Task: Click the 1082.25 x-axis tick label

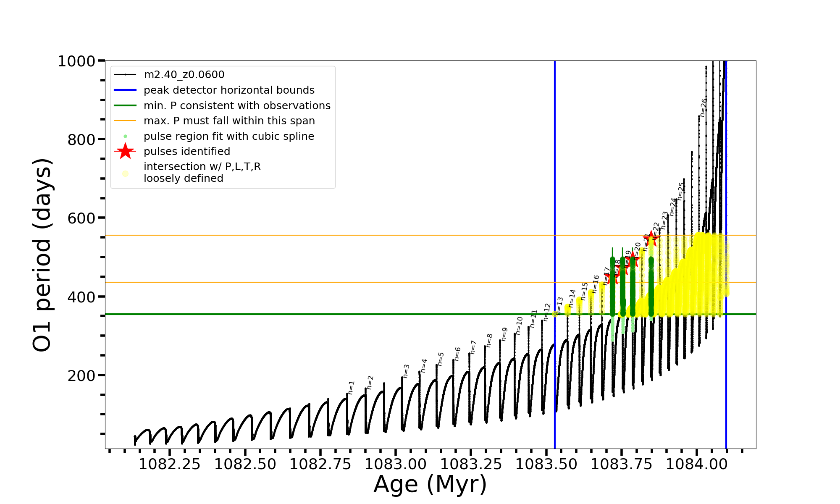Action: [170, 464]
